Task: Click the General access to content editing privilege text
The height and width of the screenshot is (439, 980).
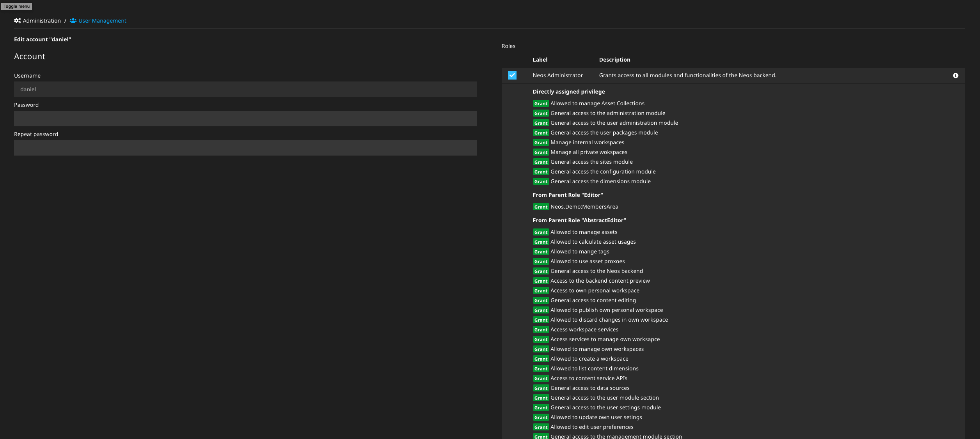Action: (593, 300)
